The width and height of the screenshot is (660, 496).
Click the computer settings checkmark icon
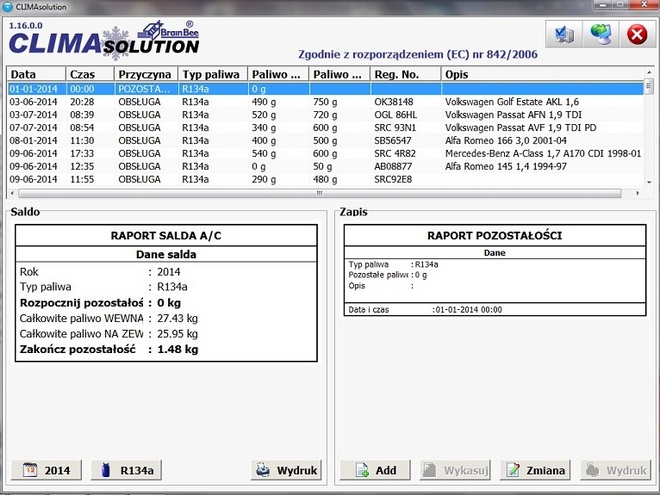pyautogui.click(x=563, y=36)
